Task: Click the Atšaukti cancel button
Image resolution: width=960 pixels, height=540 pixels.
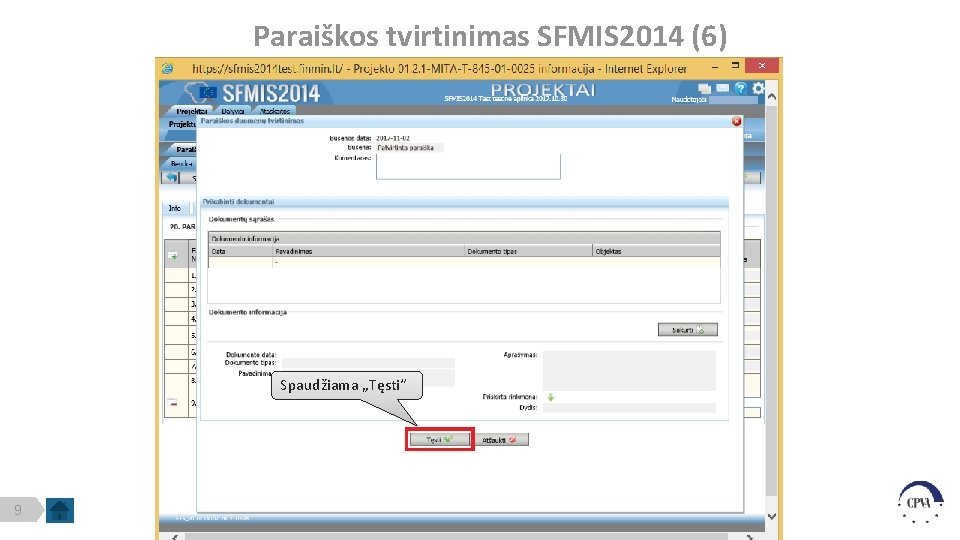Action: tap(501, 440)
